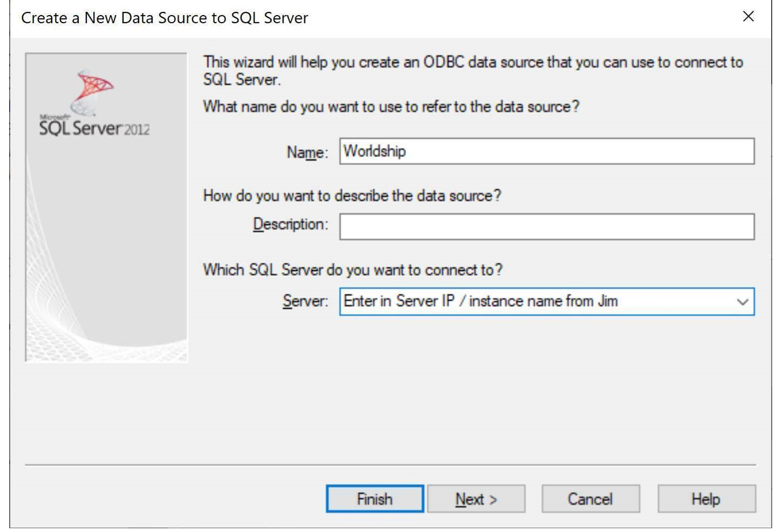776x532 pixels.
Task: Click 'How do you want to describe the data source?'
Action: tap(352, 195)
